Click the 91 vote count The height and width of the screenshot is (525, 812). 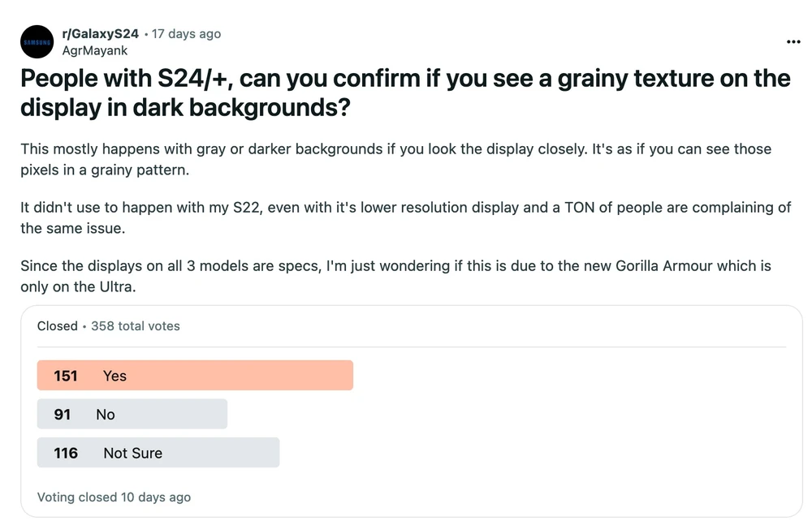63,415
